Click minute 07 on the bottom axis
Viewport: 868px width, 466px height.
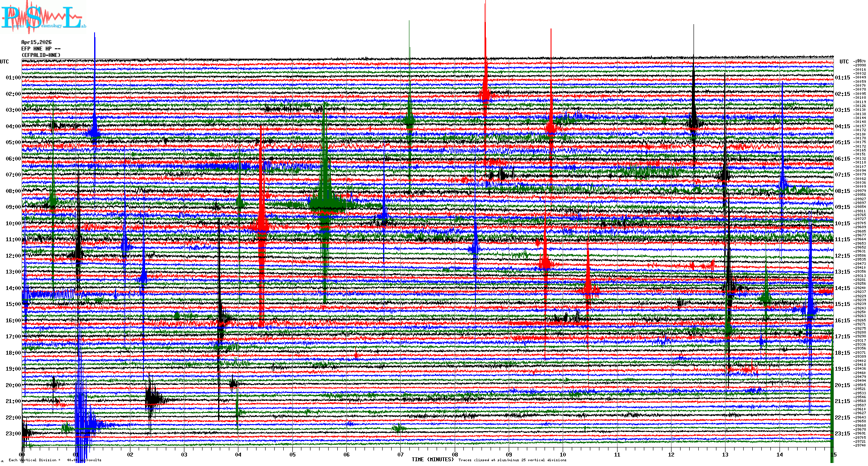click(x=401, y=455)
